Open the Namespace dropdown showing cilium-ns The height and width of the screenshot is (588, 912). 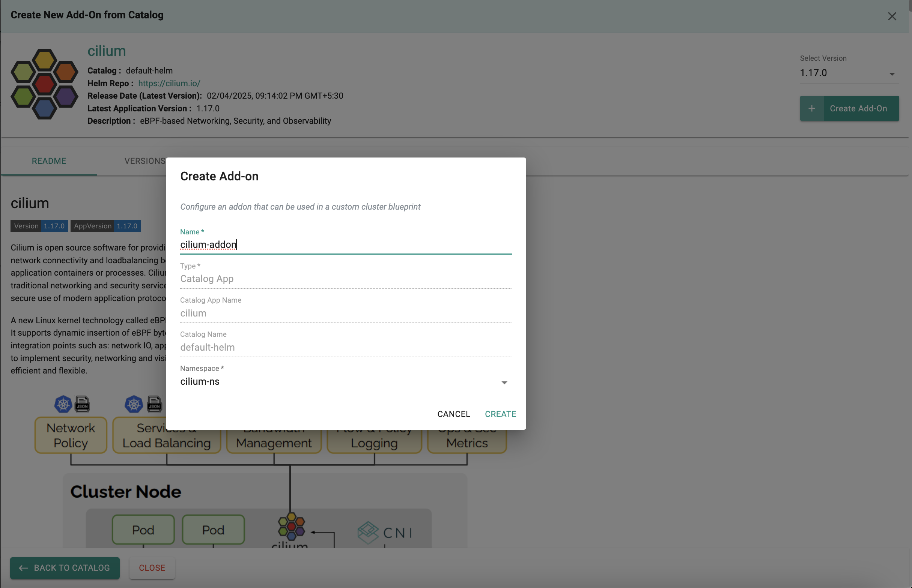click(x=346, y=381)
